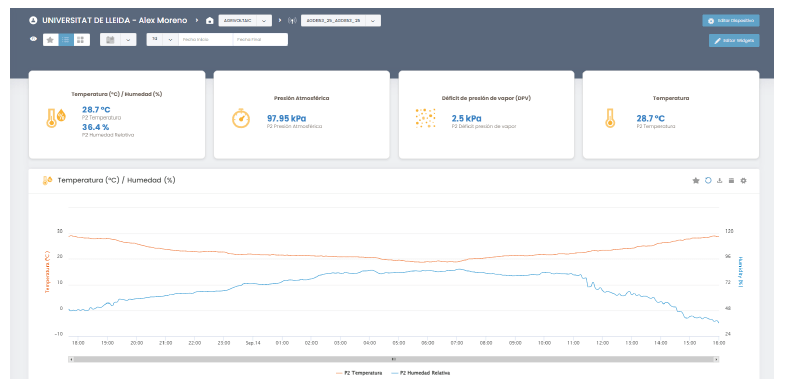This screenshot has height=380, width=786.
Task: Switch to grid view layout
Action: point(81,40)
